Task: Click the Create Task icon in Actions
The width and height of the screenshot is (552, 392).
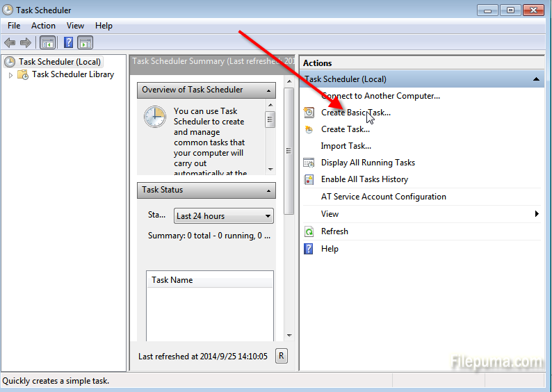Action: click(x=309, y=129)
